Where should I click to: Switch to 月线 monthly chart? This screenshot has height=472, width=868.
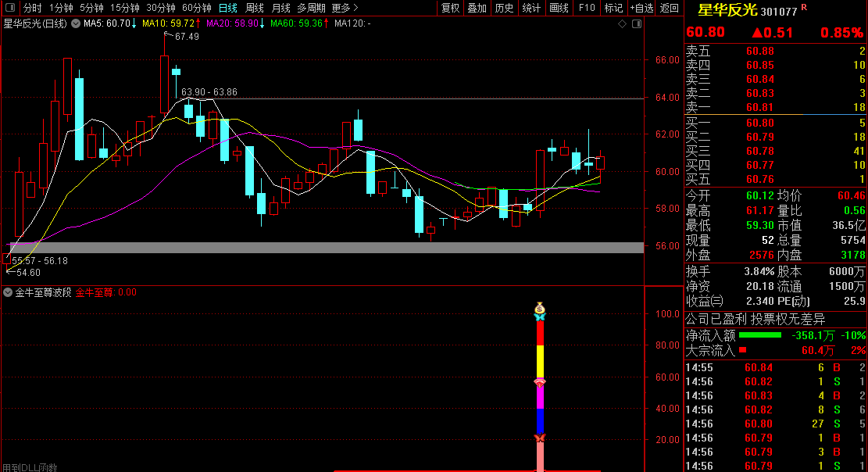280,8
